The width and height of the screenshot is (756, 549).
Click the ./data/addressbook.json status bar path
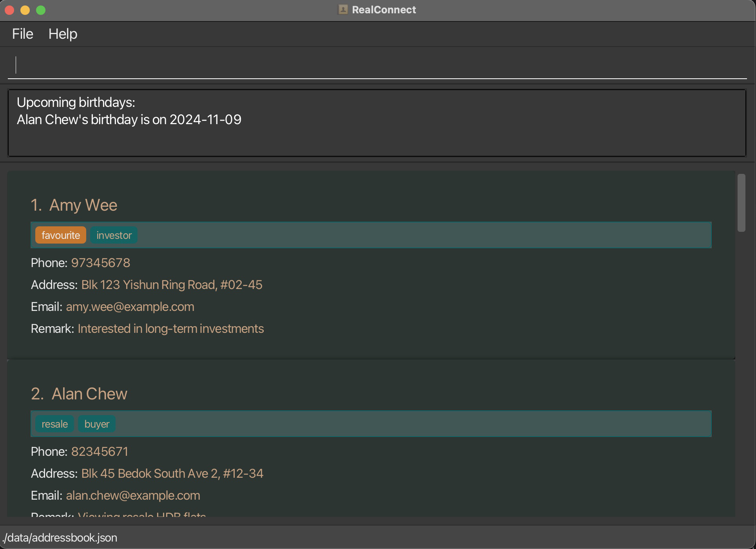pyautogui.click(x=60, y=538)
